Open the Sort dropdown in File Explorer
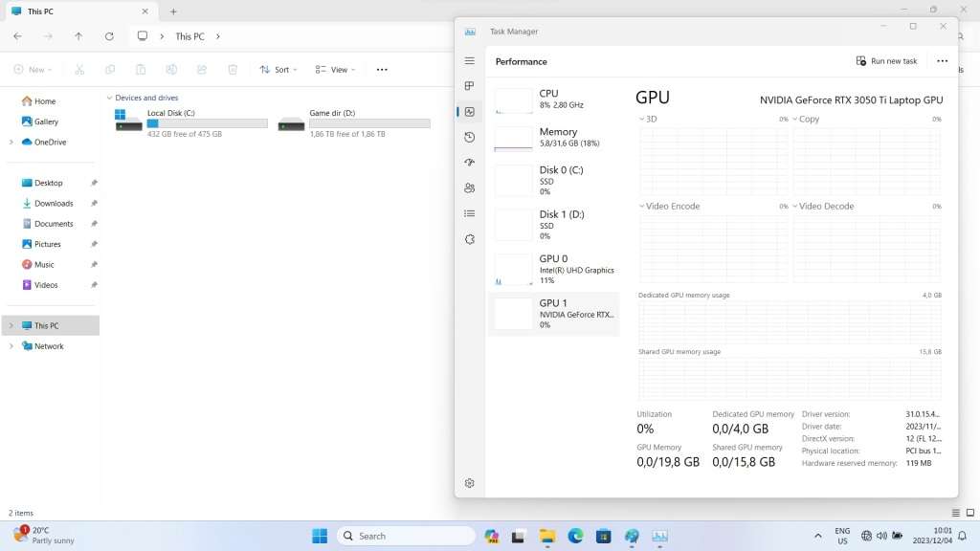This screenshot has height=551, width=980. 279,69
